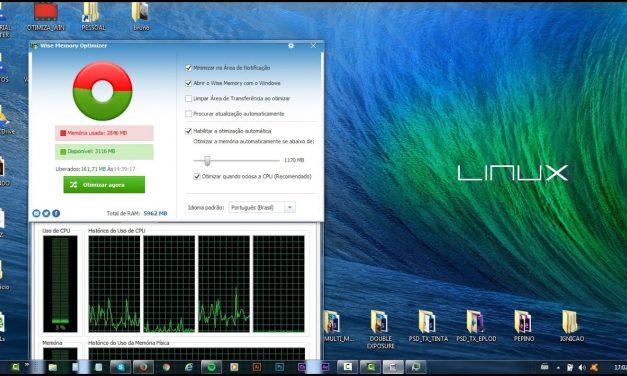627x376 pixels.
Task: Click the Otimizar agora button
Action: pos(104,185)
